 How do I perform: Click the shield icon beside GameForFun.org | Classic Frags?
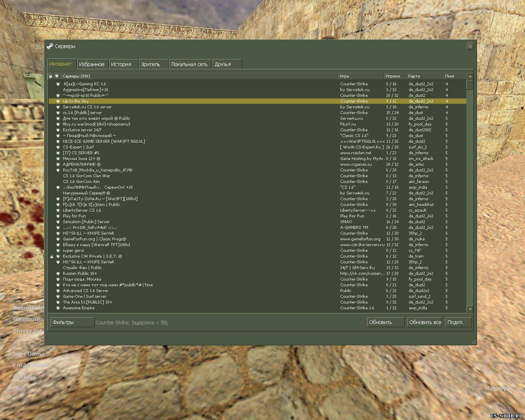pyautogui.click(x=58, y=239)
